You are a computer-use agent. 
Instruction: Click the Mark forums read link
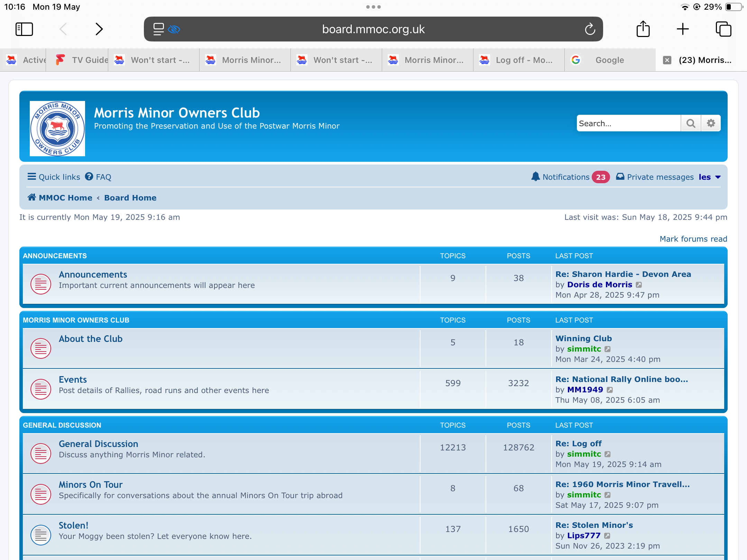coord(693,239)
